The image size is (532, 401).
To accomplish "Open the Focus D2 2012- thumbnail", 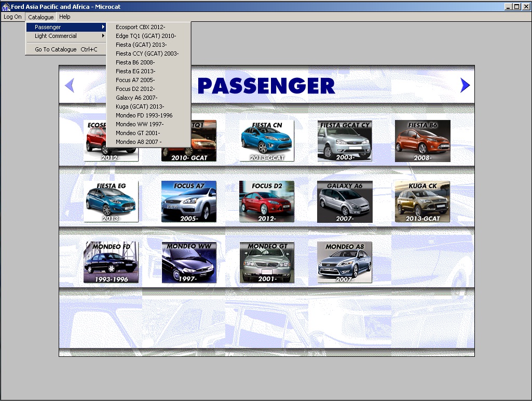I will (267, 202).
